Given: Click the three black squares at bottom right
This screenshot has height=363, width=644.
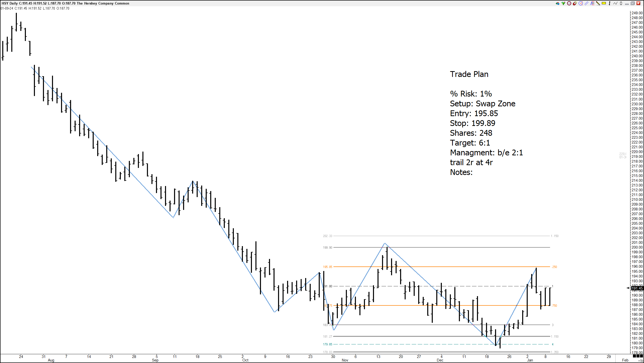Looking at the screenshot, I should 638,356.
